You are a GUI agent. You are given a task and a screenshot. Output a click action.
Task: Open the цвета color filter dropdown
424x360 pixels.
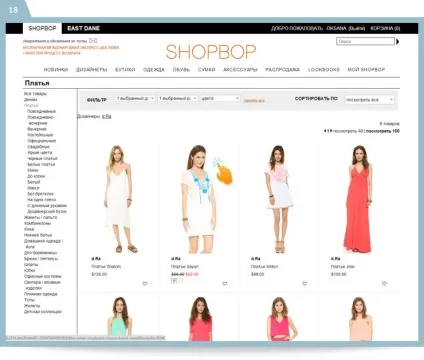point(220,98)
